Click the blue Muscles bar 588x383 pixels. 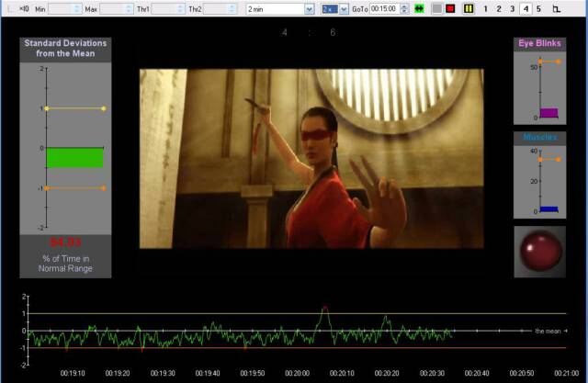pos(549,209)
